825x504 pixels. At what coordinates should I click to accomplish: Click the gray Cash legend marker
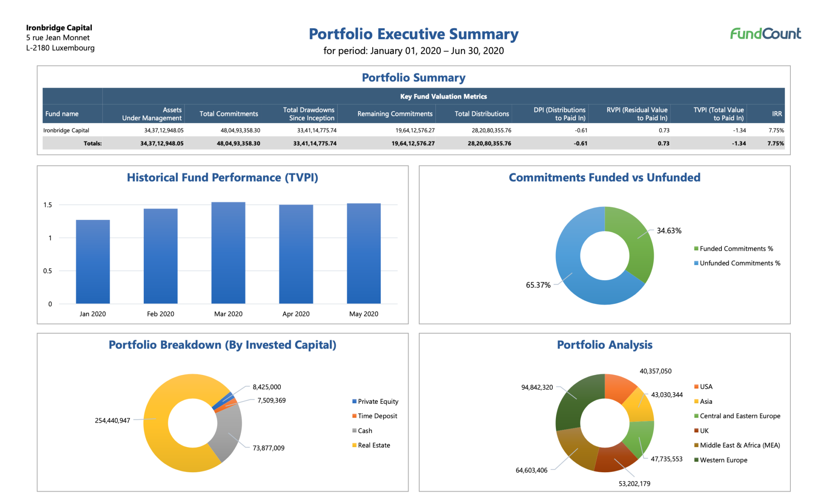(x=354, y=430)
